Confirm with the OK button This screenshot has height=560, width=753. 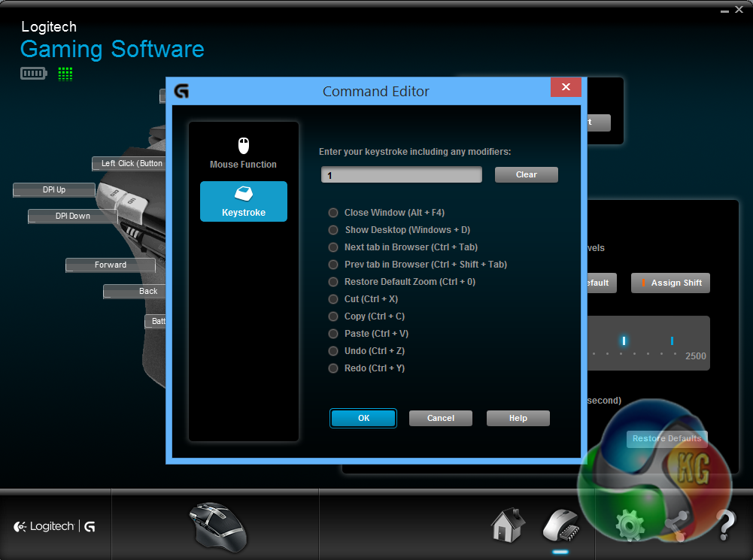(x=363, y=418)
